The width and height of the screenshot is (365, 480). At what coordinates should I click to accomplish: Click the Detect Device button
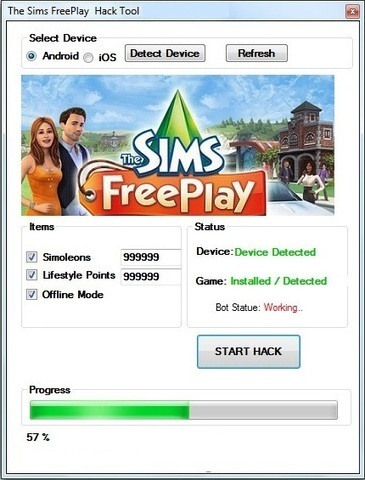165,53
